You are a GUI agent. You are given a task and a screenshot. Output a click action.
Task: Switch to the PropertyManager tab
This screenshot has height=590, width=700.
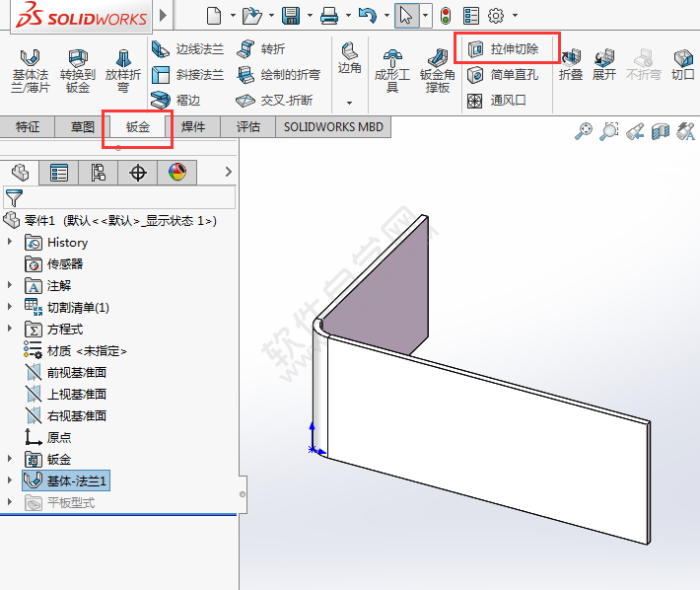59,173
